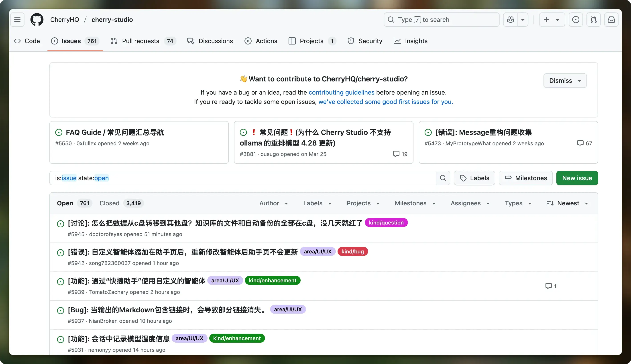The image size is (631, 364).
Task: Open the Author filter dropdown
Action: [273, 203]
